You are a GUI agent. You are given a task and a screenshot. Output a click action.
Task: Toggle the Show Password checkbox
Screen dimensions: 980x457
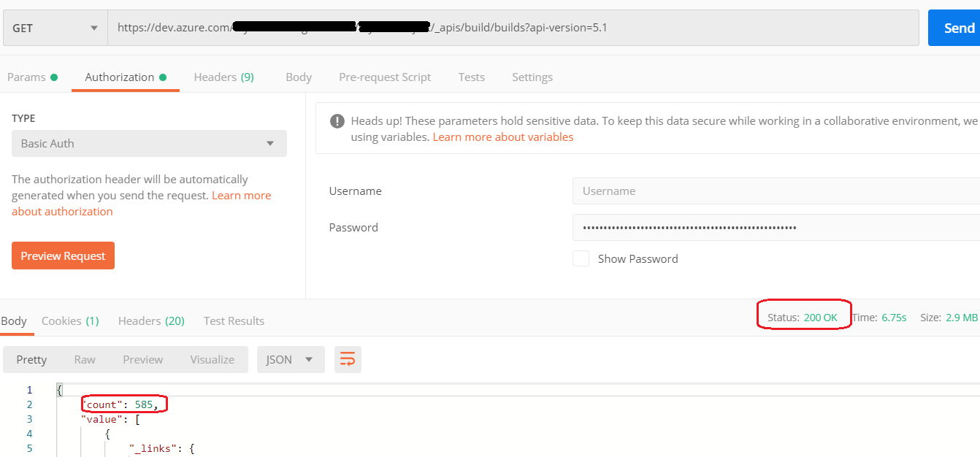(x=581, y=258)
